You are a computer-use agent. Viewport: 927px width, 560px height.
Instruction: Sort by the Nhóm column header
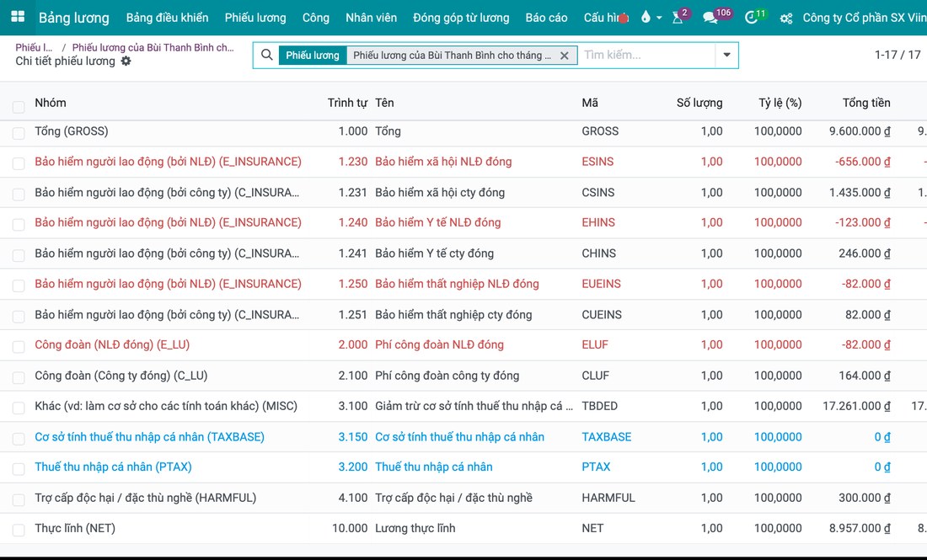click(51, 103)
